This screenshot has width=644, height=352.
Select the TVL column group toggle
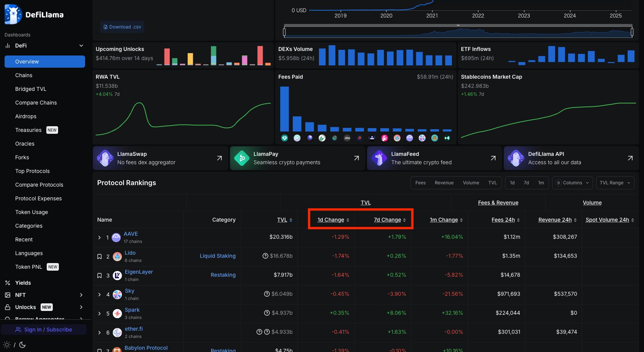click(x=492, y=183)
